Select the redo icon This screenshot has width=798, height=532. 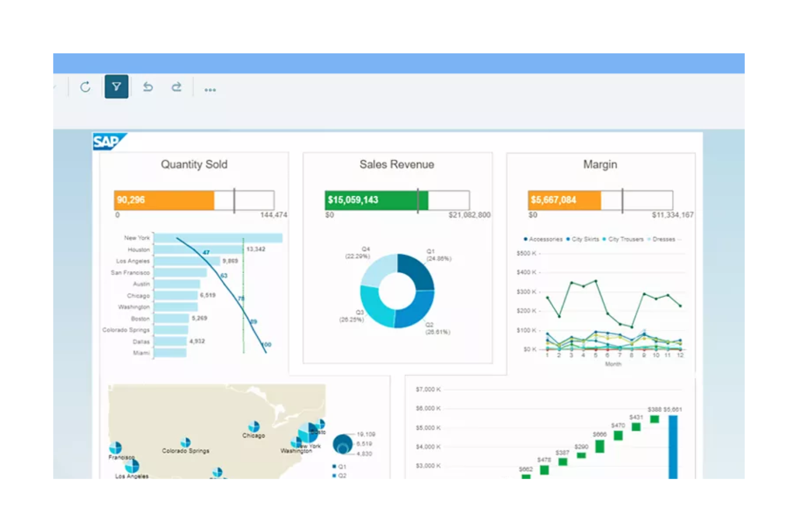(176, 87)
